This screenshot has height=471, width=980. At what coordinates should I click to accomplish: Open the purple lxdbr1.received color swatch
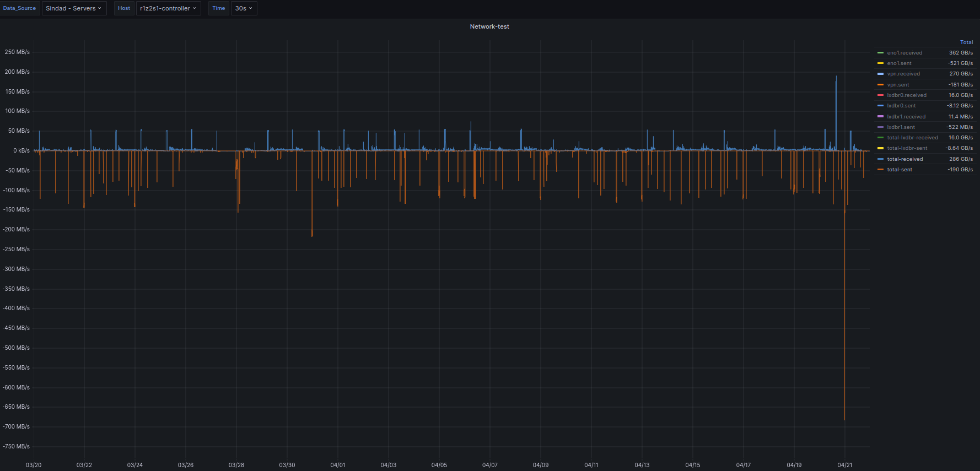click(880, 117)
